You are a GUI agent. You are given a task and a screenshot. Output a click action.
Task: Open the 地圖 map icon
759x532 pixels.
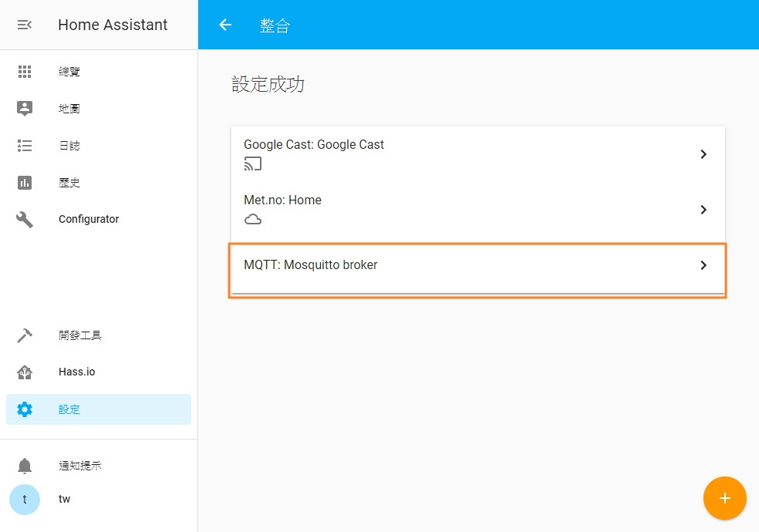pyautogui.click(x=25, y=109)
